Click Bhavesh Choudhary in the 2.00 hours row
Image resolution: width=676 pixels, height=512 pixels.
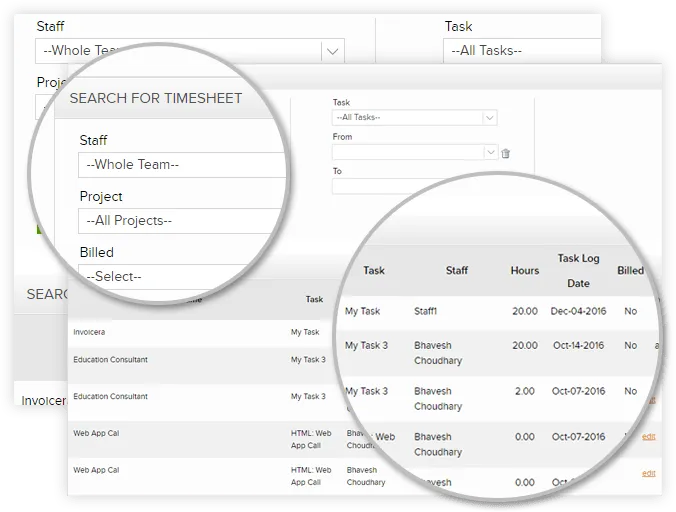pyautogui.click(x=438, y=399)
